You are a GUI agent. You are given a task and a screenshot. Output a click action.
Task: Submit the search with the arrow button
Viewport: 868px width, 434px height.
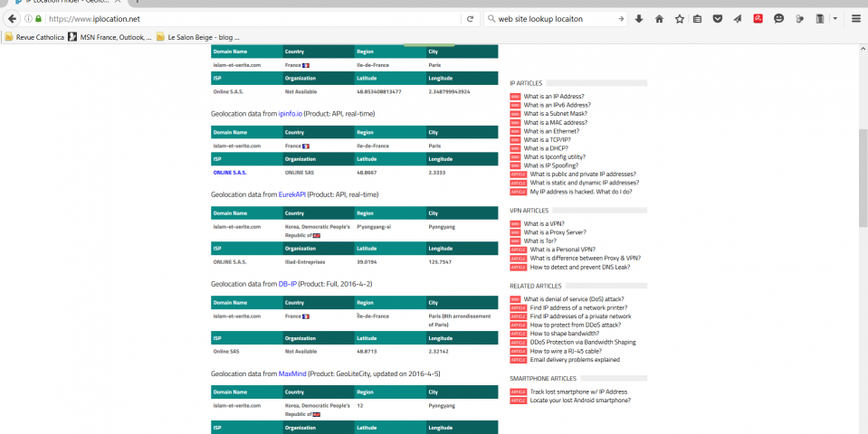[621, 19]
